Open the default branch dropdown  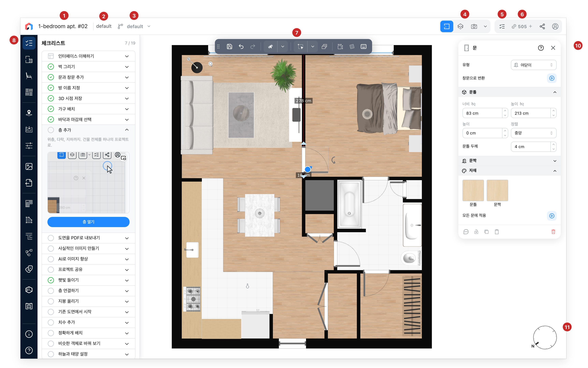(134, 26)
